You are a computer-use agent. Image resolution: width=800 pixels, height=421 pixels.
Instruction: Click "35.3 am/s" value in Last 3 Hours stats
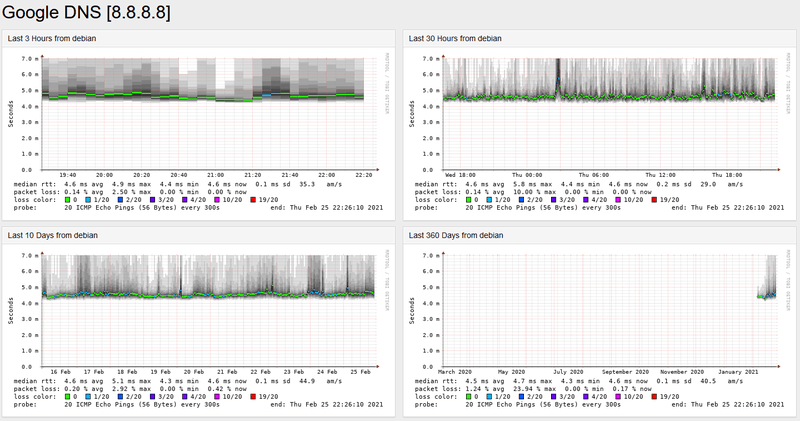(320, 184)
